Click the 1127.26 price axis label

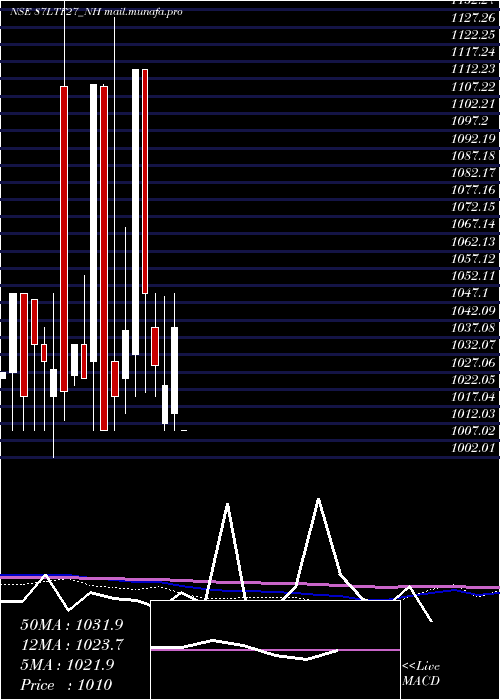point(473,17)
